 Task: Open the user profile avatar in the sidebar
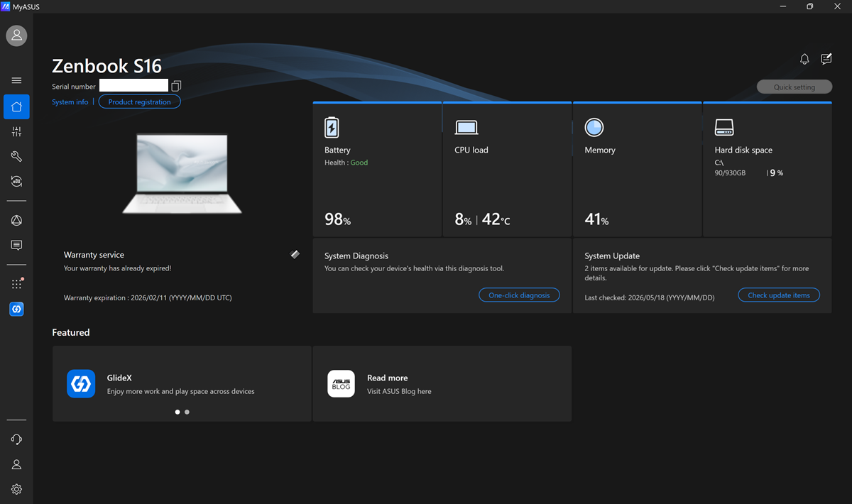pos(16,36)
